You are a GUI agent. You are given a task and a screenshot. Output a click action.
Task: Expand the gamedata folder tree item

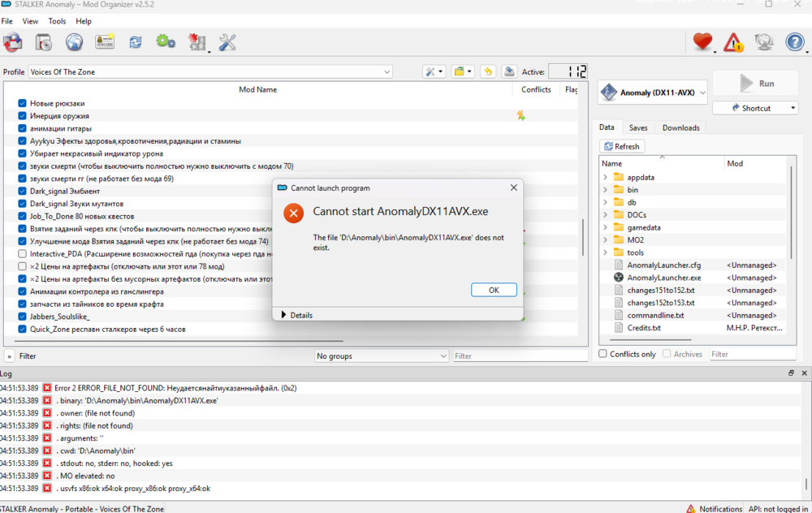[605, 227]
